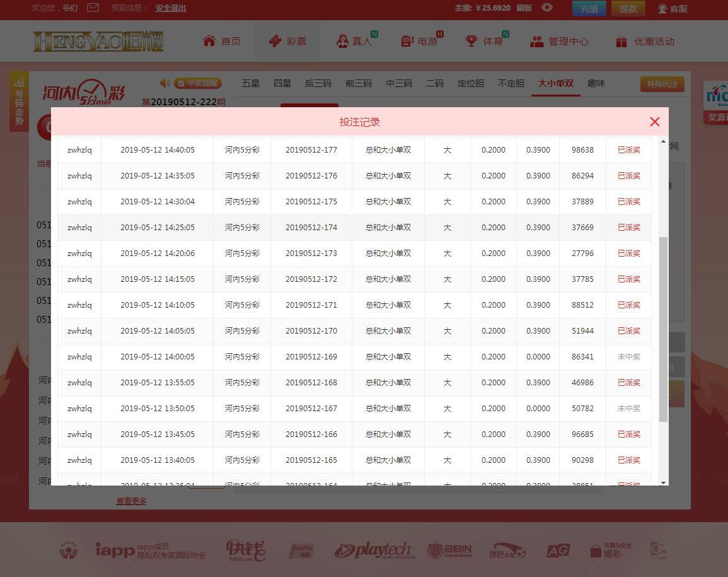Open the 优惠活动 gift icon
The width and height of the screenshot is (728, 577).
point(621,42)
